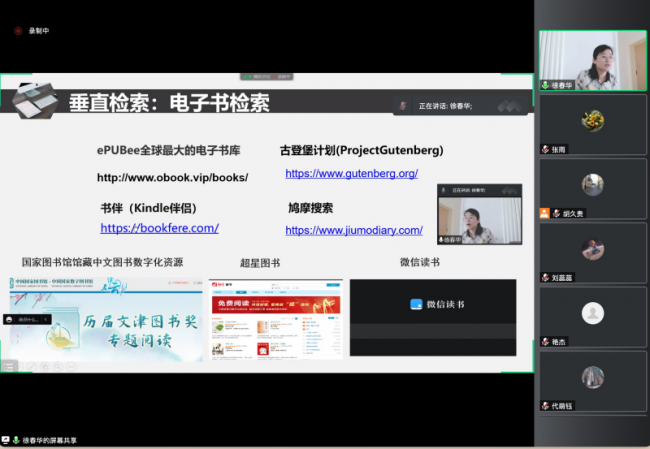The height and width of the screenshot is (449, 650).
Task: Select 艳杰's default grey avatar
Action: [592, 313]
